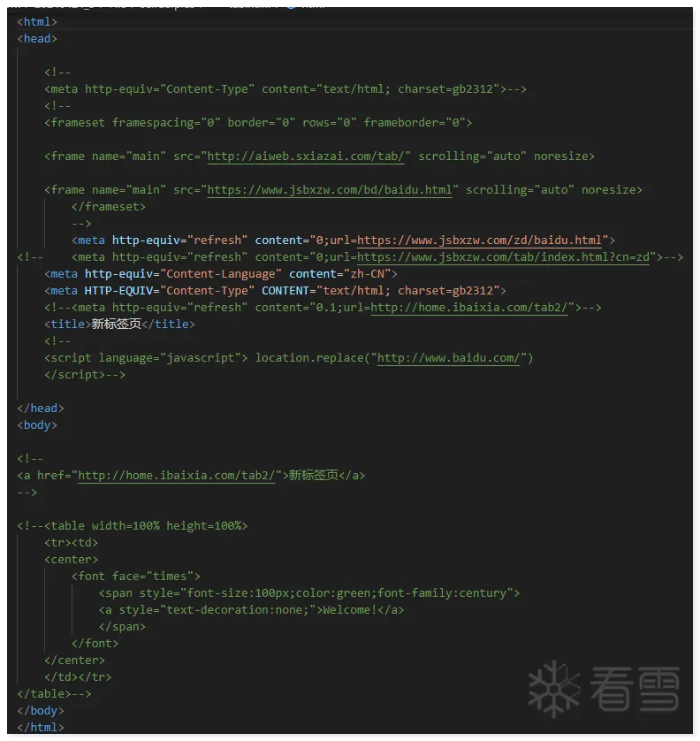Image resolution: width=700 pixels, height=741 pixels.
Task: Click the frameset framespacing line
Action: (x=258, y=123)
